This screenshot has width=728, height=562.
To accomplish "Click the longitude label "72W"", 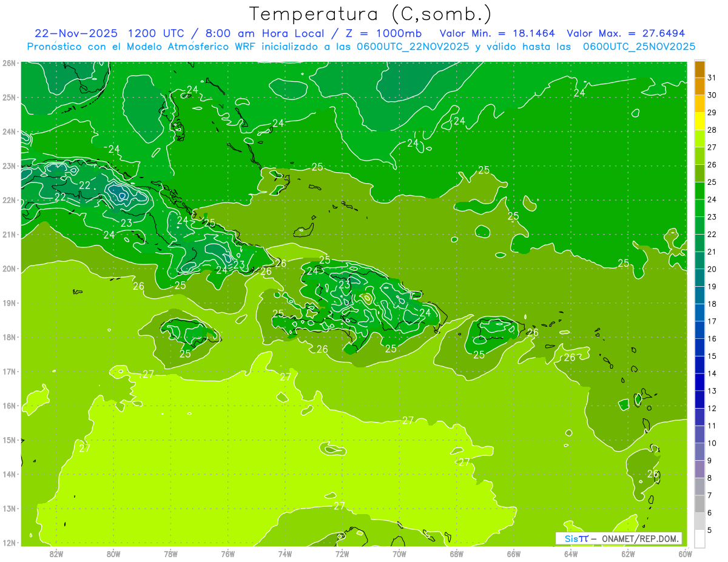I will 342,554.
